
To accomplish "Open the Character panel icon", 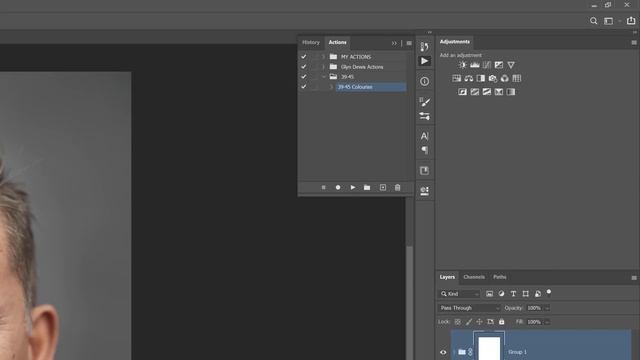I will [x=424, y=136].
